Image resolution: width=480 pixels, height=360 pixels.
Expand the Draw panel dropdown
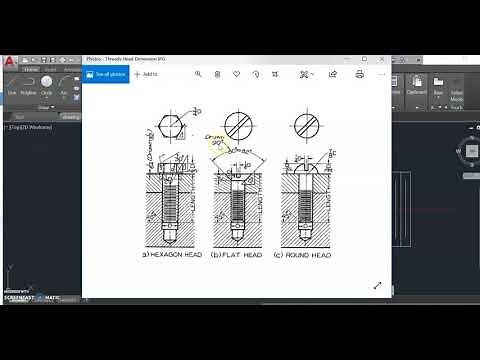pos(46,107)
